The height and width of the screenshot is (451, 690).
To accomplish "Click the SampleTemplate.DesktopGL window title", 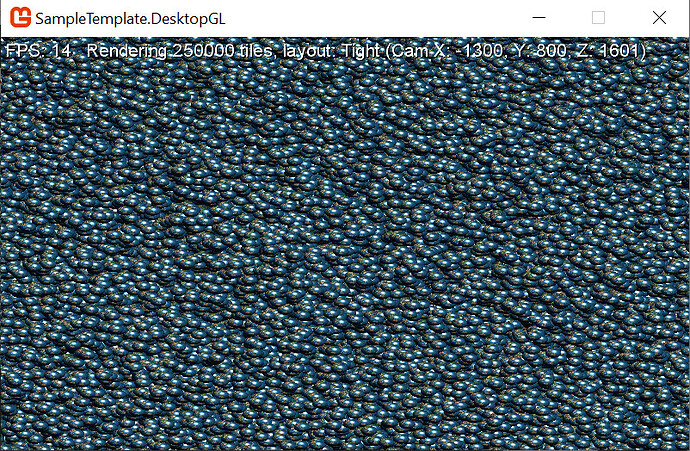I will (130, 18).
